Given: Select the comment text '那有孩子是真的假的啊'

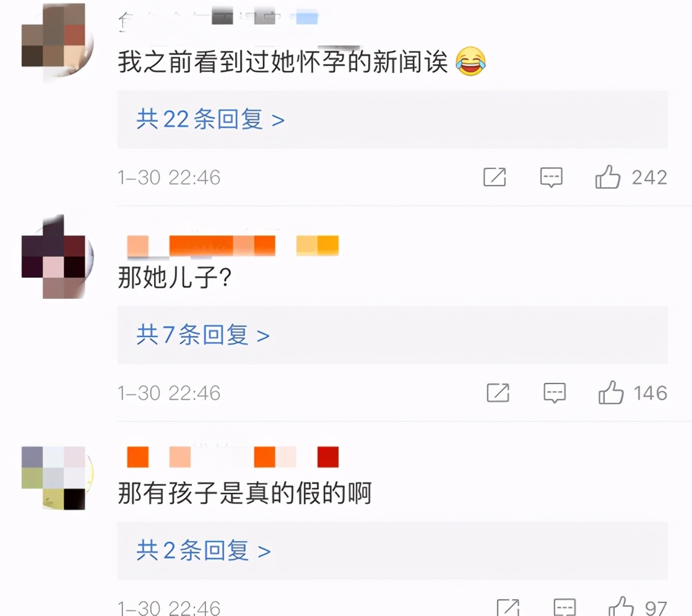Looking at the screenshot, I should (244, 492).
